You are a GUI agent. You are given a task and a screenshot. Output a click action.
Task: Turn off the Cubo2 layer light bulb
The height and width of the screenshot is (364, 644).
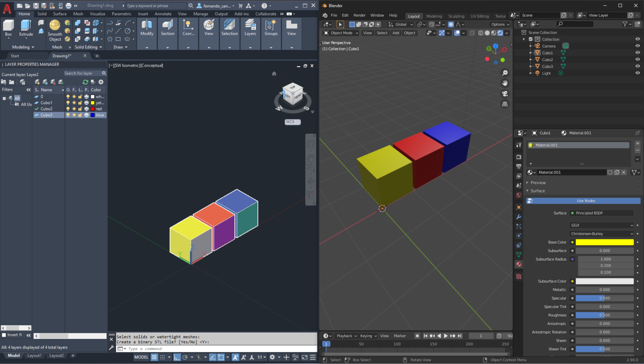68,109
